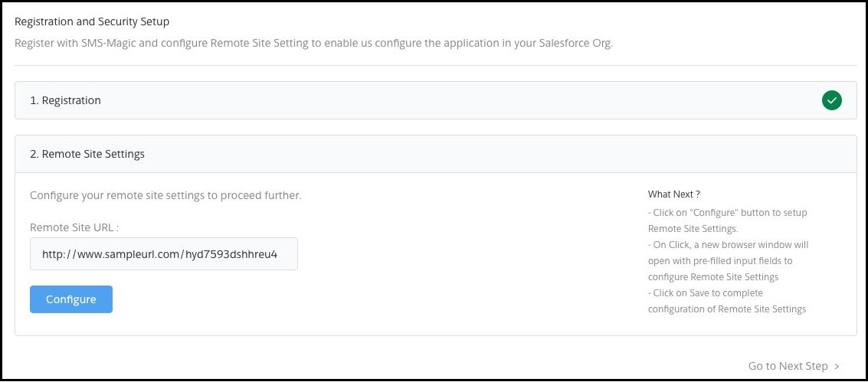
Task: Collapse the 2. Remote Site Settings section
Action: point(436,154)
